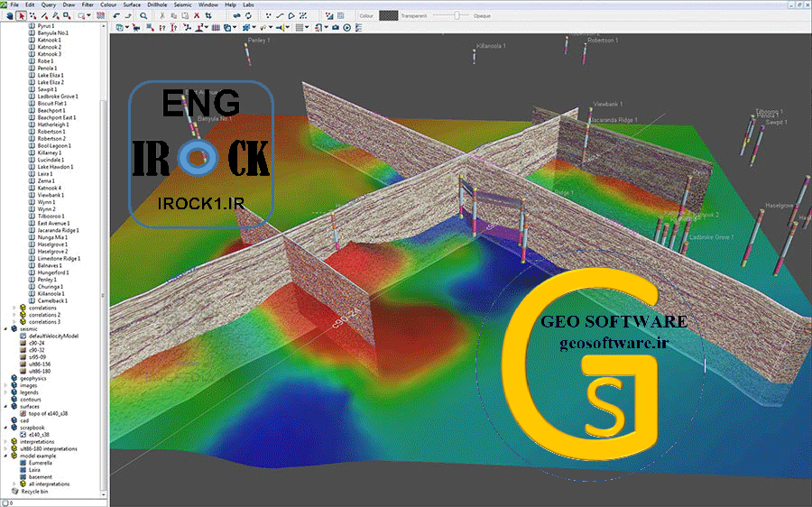Open the selection rectangle tool dropdown
This screenshot has height=507, width=812.
(x=88, y=15)
